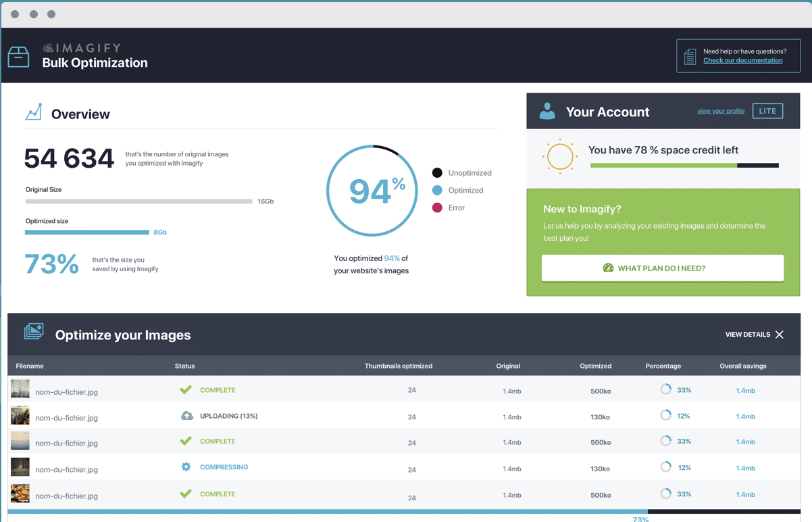Click the last row 33% pie icon

tap(666, 494)
